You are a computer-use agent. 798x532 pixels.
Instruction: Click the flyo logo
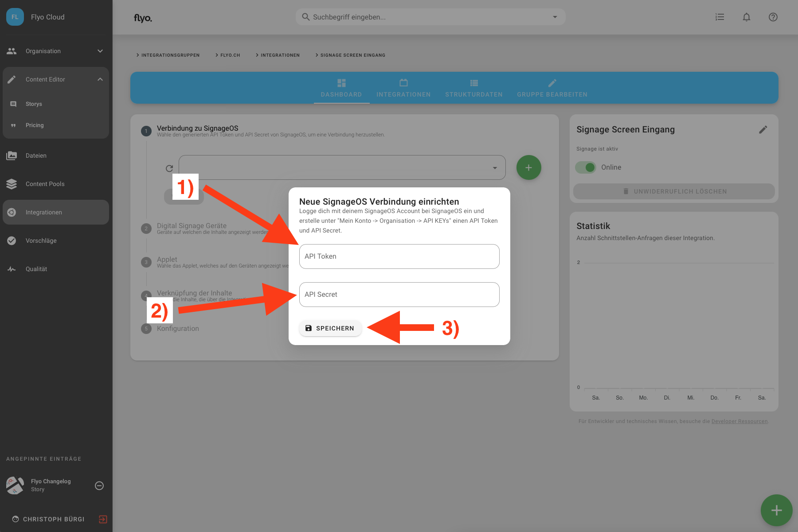(143, 18)
